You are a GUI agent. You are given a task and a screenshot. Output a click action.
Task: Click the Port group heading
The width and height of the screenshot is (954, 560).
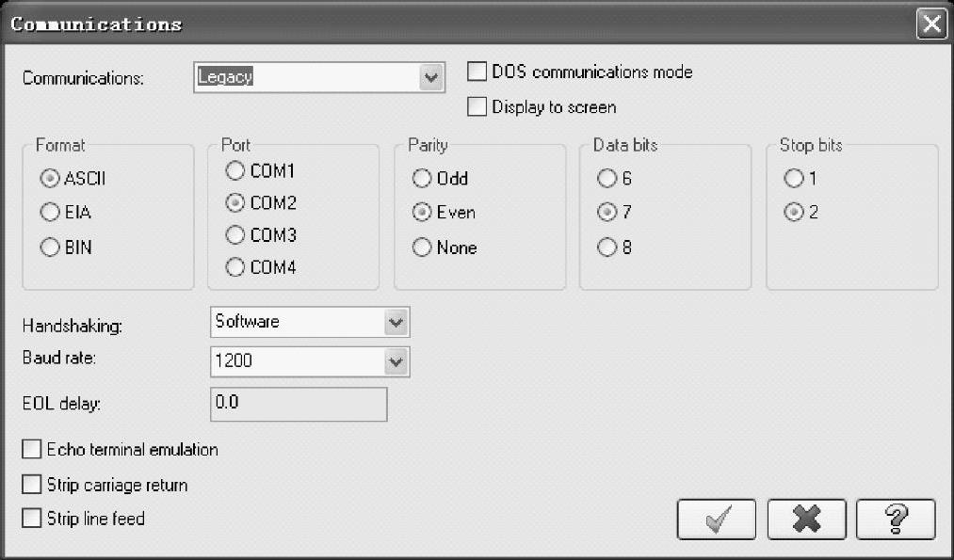(236, 145)
